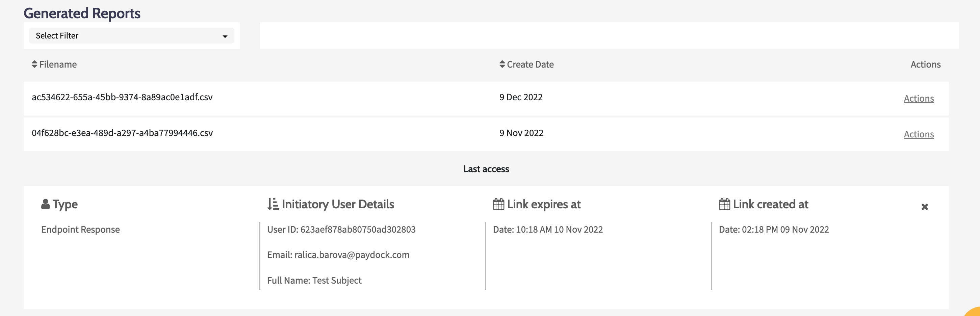Screen dimensions: 980x316
Task: Open Actions for the 04f628bc csv report
Action: (919, 134)
